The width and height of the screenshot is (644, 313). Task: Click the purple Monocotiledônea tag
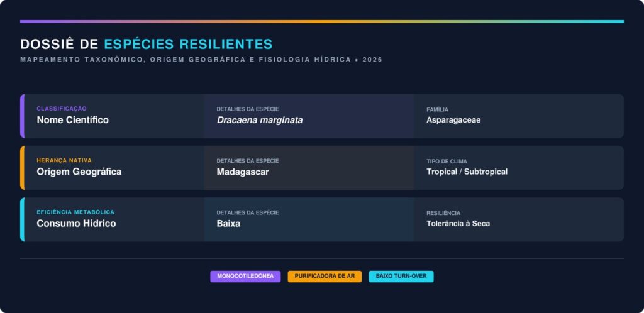(x=245, y=277)
